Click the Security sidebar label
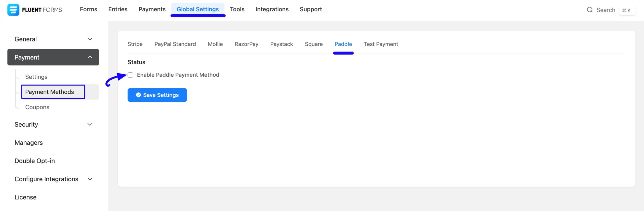The width and height of the screenshot is (644, 211). coord(26,124)
